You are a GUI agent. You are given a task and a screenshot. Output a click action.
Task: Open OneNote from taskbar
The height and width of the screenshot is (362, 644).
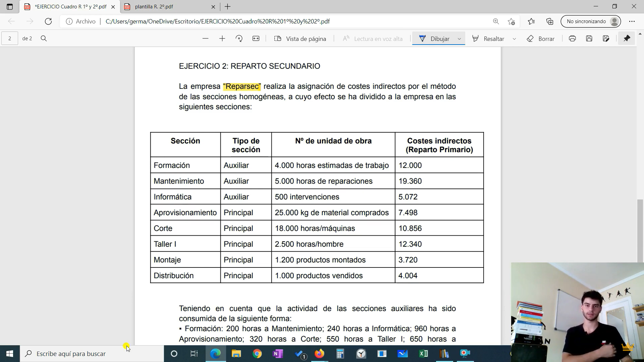[278, 354]
